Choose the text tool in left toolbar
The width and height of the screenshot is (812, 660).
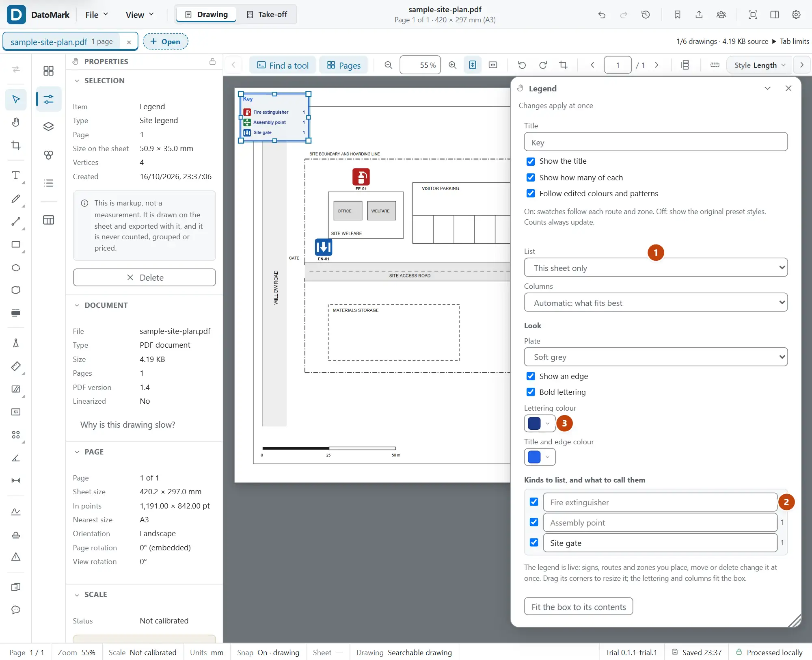pyautogui.click(x=16, y=175)
